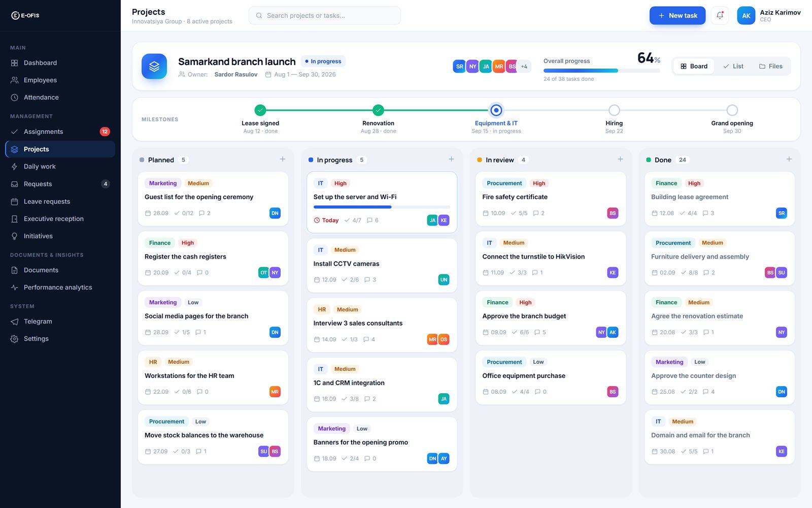Open Register the cash registers card
This screenshot has height=508, width=812.
click(x=213, y=258)
